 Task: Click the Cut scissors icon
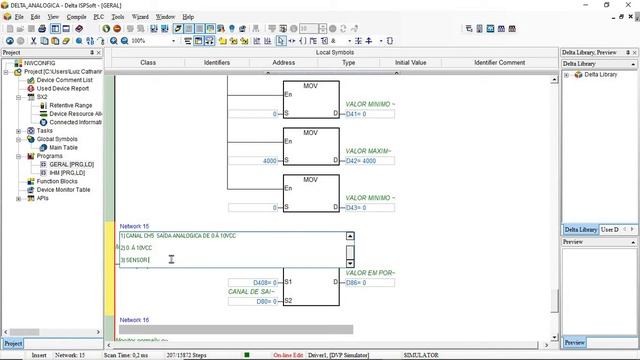click(x=33, y=41)
